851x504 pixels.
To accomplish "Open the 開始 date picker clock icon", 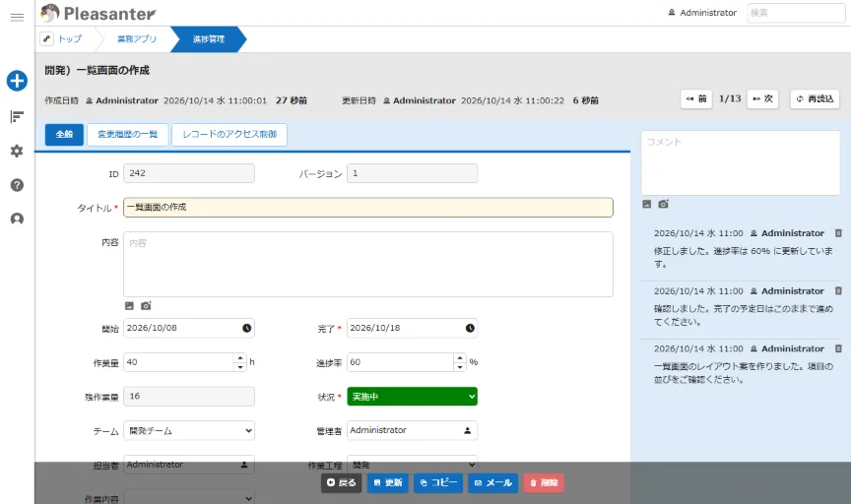I will pyautogui.click(x=247, y=328).
